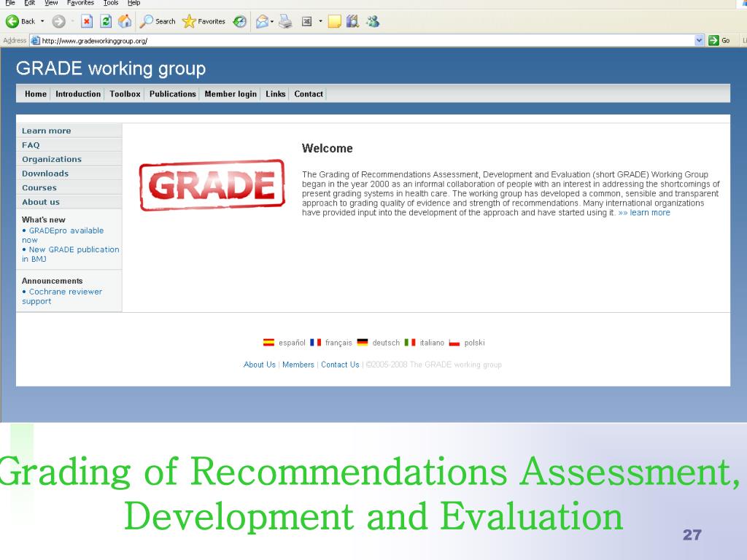The image size is (747, 560).
Task: Open New GRADE publication in BMJ link
Action: [x=71, y=254]
